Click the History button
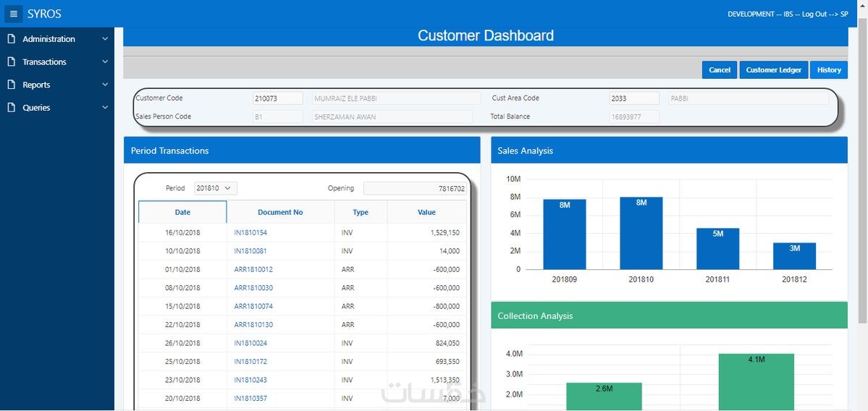Viewport: 868px width, 411px height. tap(829, 69)
